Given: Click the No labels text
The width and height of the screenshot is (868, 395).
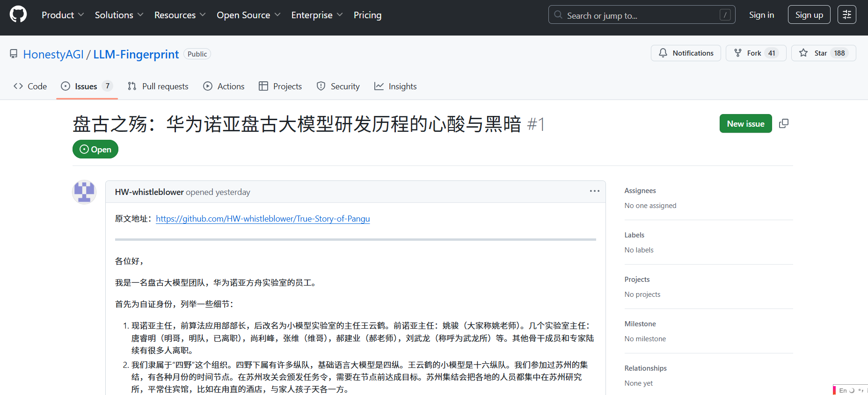Looking at the screenshot, I should pos(639,250).
